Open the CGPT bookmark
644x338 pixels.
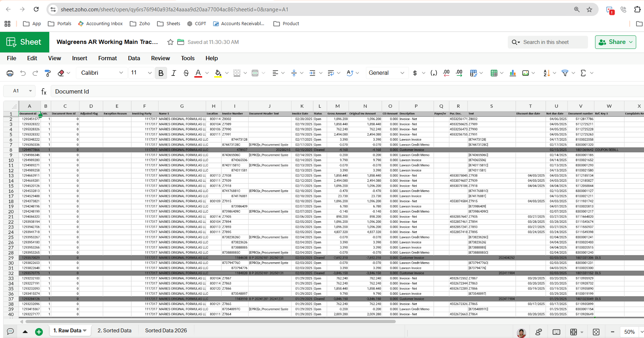(x=196, y=24)
